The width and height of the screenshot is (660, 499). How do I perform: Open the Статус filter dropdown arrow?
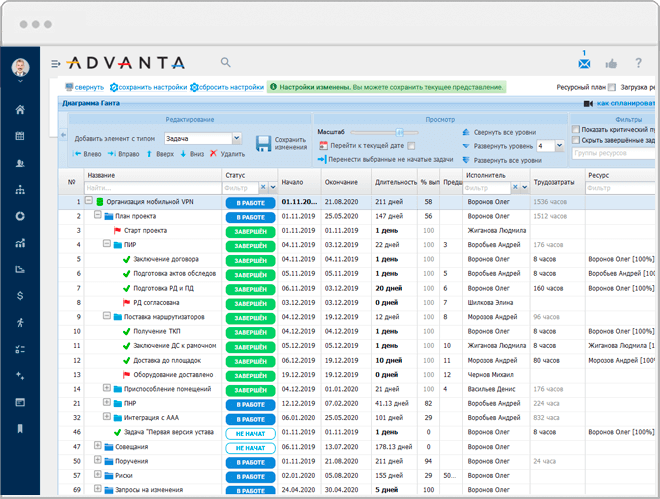[x=273, y=187]
